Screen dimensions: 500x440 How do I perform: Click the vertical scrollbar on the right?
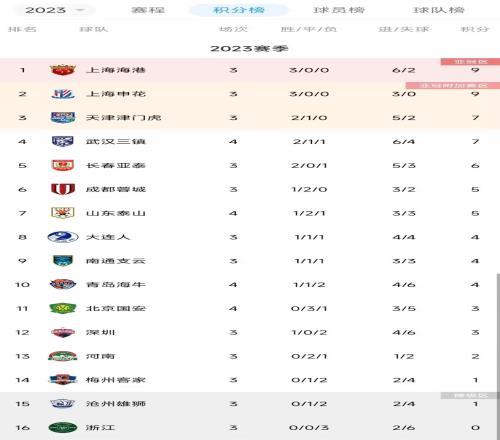(498, 357)
